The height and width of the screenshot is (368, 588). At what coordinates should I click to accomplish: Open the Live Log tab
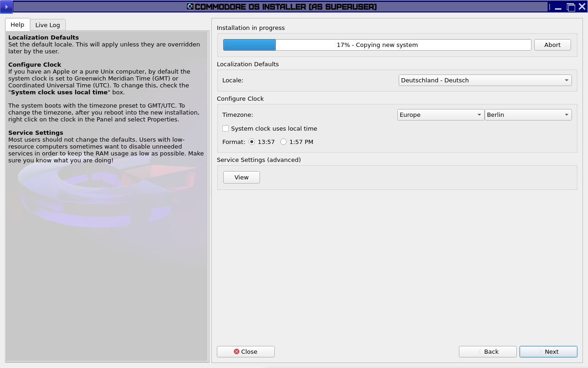(48, 25)
